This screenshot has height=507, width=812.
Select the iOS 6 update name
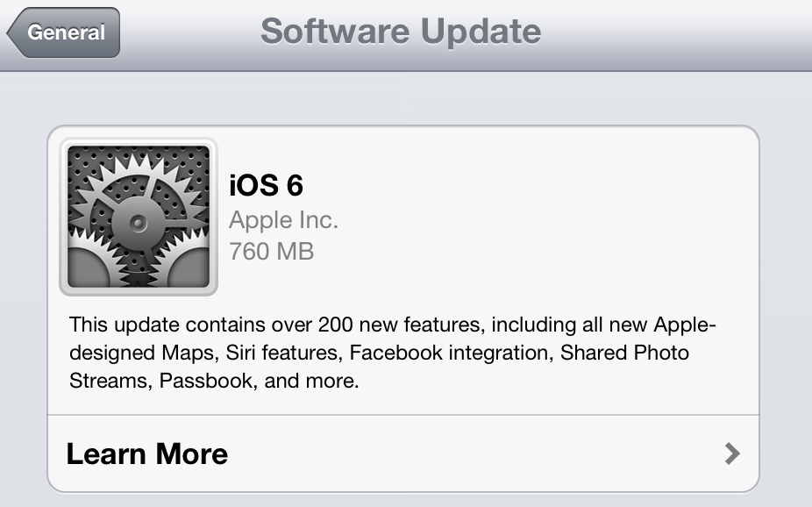click(x=266, y=186)
